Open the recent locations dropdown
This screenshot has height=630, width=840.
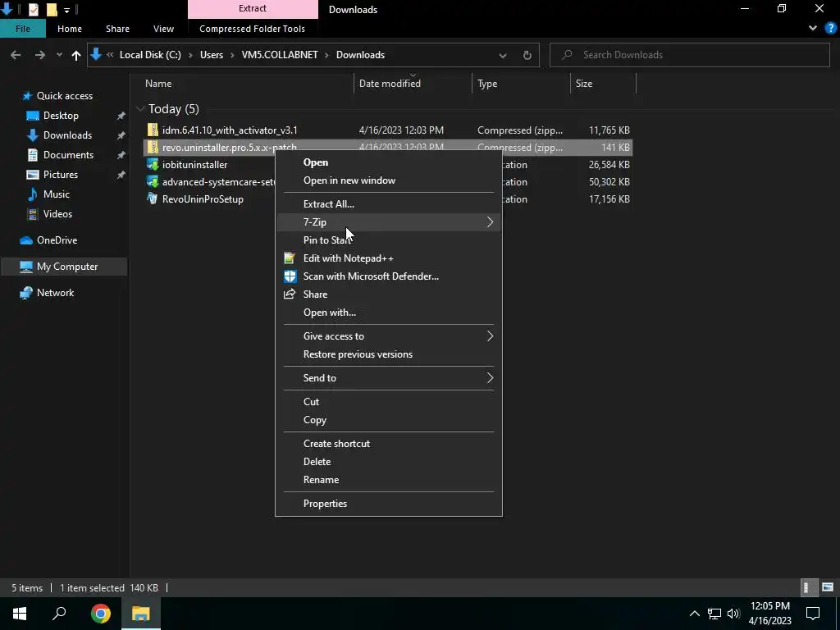coord(59,55)
